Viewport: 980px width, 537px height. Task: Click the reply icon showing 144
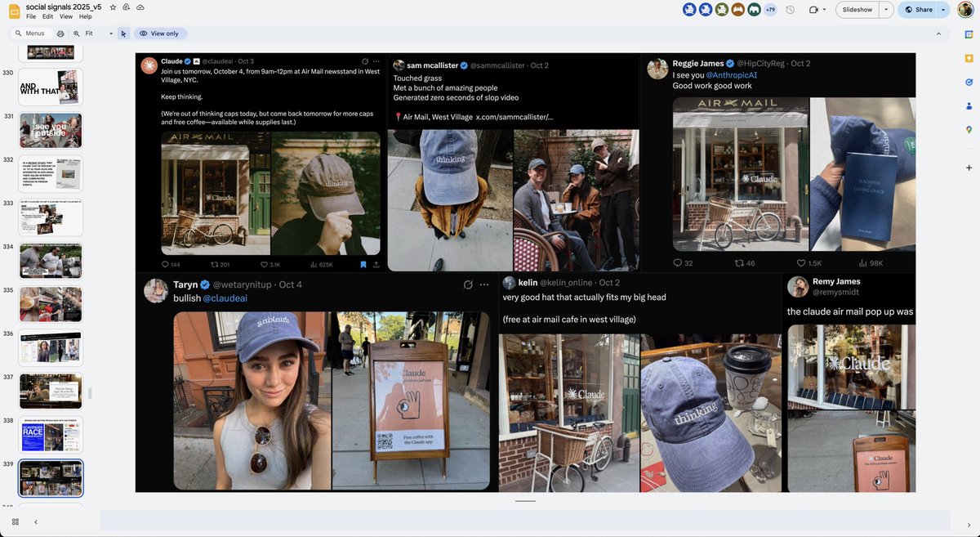coord(166,265)
